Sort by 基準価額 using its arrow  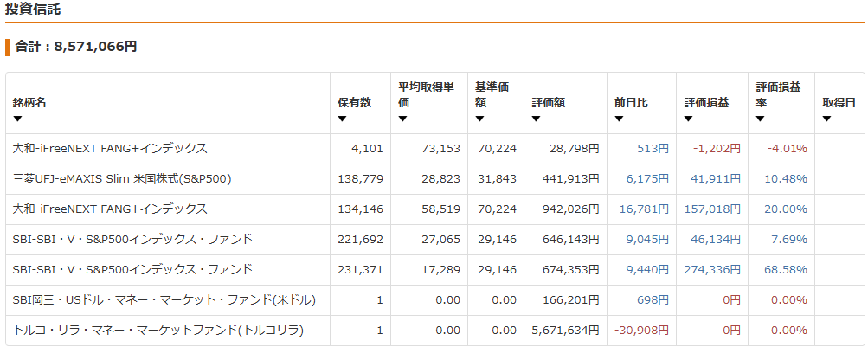pos(479,119)
